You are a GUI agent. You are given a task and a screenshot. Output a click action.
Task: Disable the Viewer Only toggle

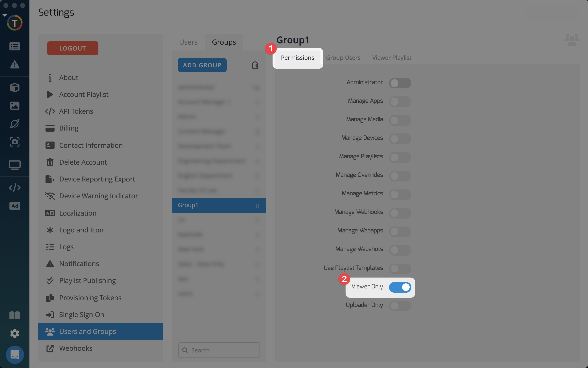pos(400,287)
